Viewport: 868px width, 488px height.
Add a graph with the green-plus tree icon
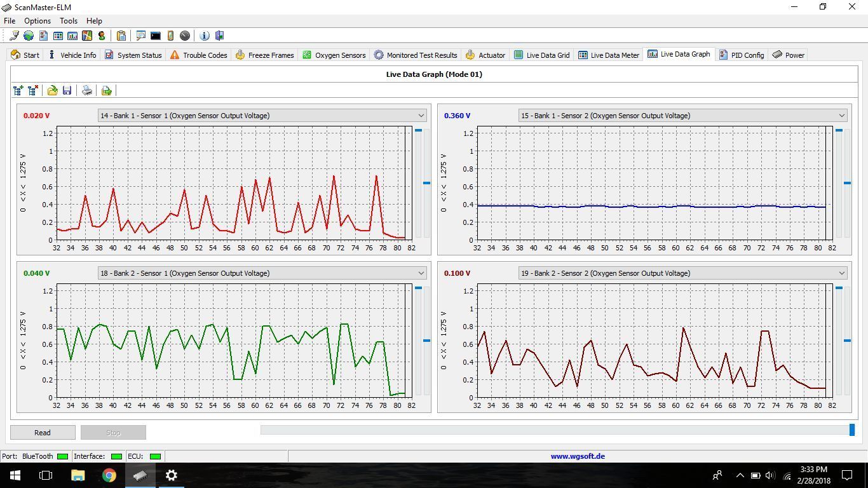tap(18, 91)
